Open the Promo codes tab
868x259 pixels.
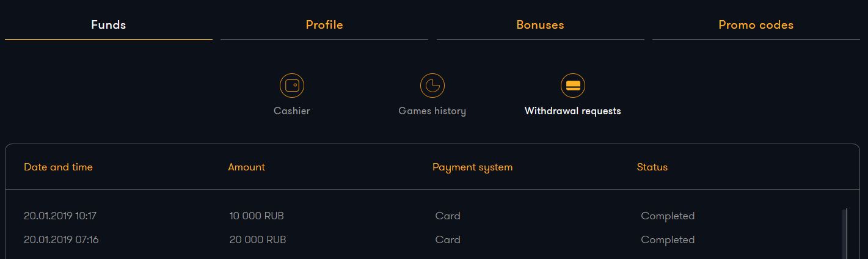tap(756, 25)
